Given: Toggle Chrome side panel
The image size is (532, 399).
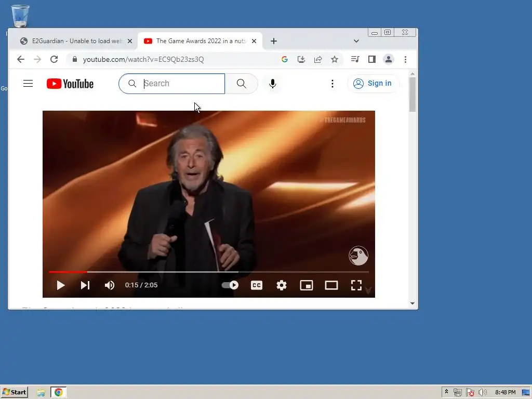Looking at the screenshot, I should pyautogui.click(x=372, y=59).
